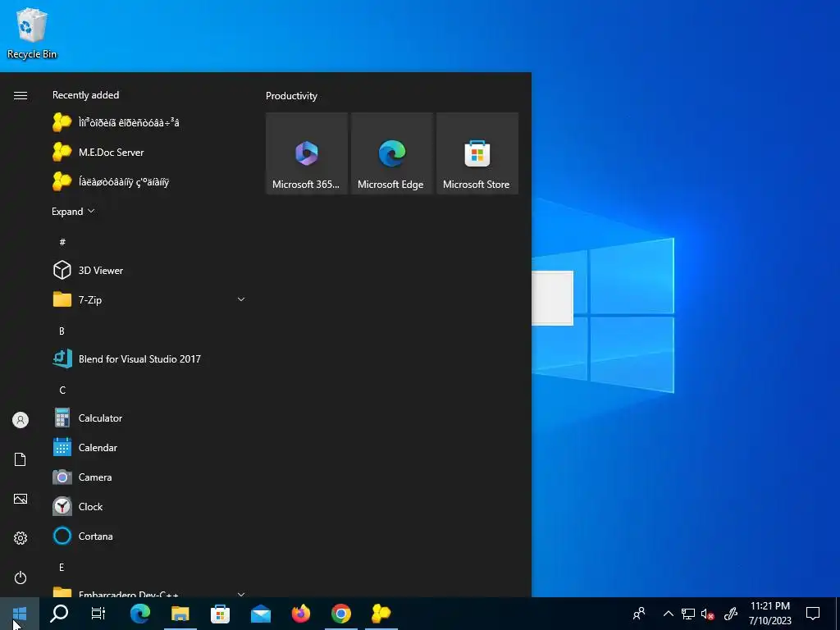Image resolution: width=840 pixels, height=630 pixels.
Task: Open People icon in system tray
Action: 639,614
